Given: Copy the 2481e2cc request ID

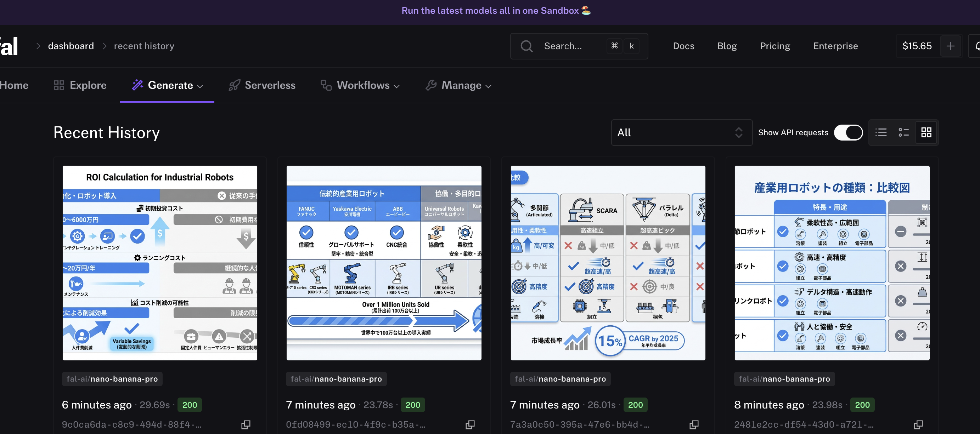Looking at the screenshot, I should tap(918, 424).
